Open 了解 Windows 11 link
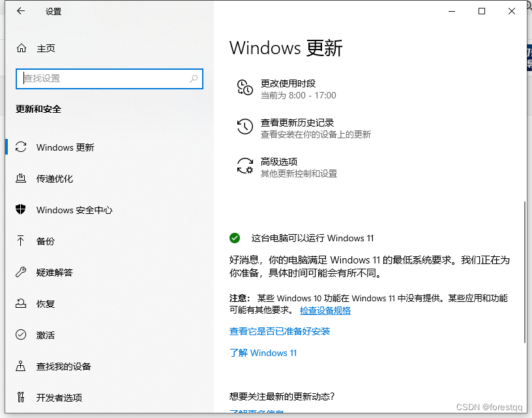 coord(263,353)
